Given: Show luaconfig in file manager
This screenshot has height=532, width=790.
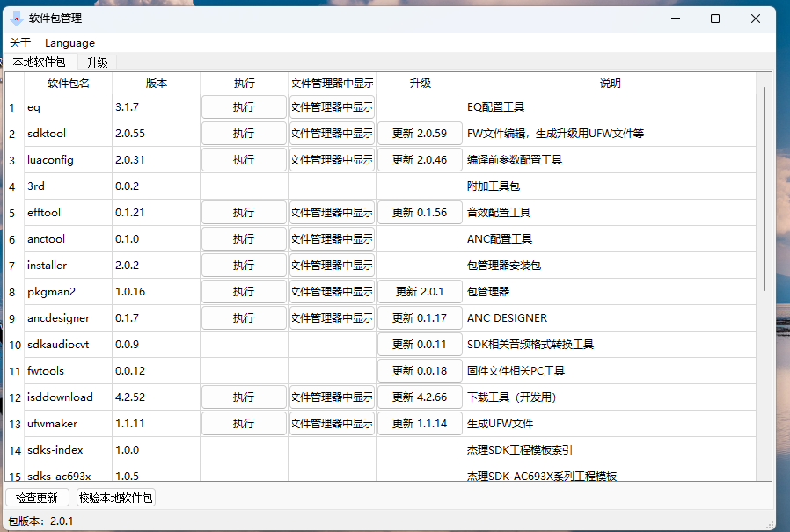Looking at the screenshot, I should pyautogui.click(x=332, y=160).
